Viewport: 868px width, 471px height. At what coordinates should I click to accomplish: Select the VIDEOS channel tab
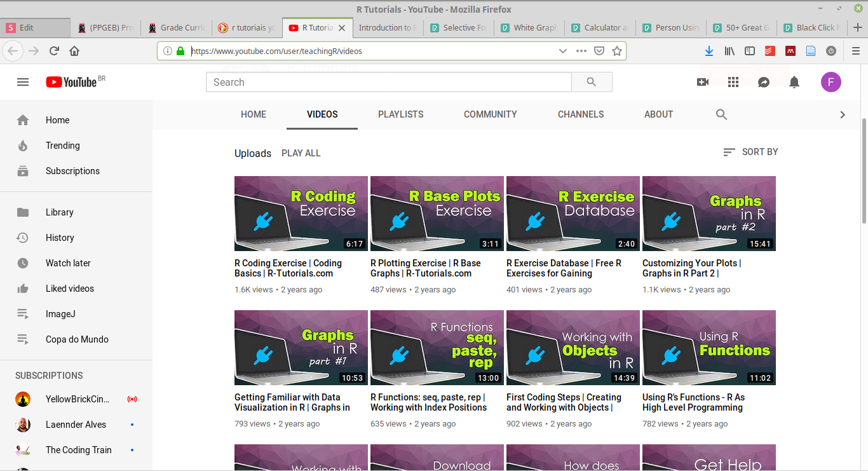(x=322, y=114)
